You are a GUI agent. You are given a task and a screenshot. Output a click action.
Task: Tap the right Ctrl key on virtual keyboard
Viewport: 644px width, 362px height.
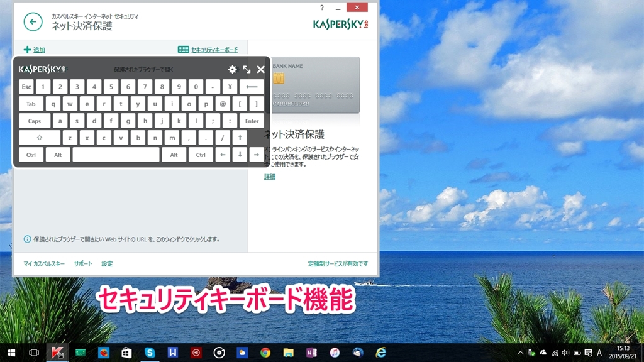pyautogui.click(x=201, y=155)
